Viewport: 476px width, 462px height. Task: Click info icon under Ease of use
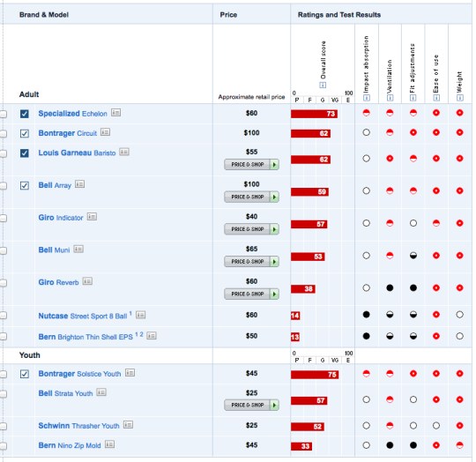pyautogui.click(x=436, y=98)
